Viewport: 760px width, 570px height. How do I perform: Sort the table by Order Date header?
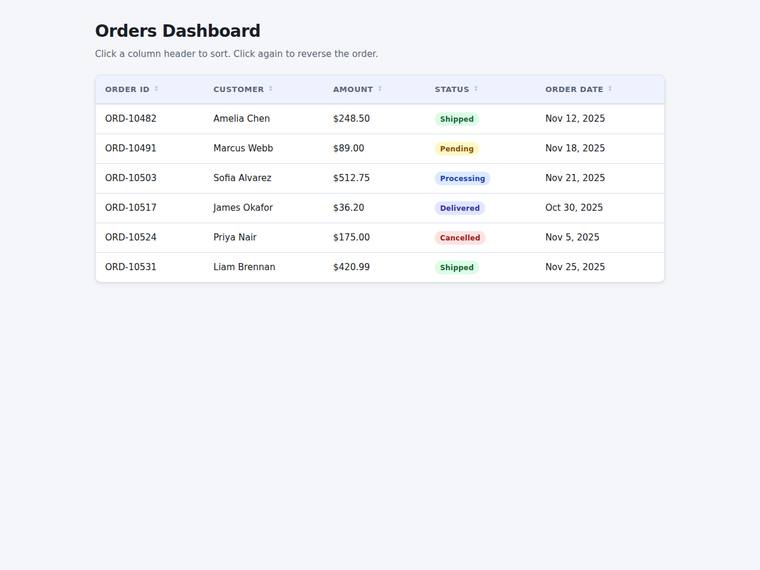pos(600,89)
